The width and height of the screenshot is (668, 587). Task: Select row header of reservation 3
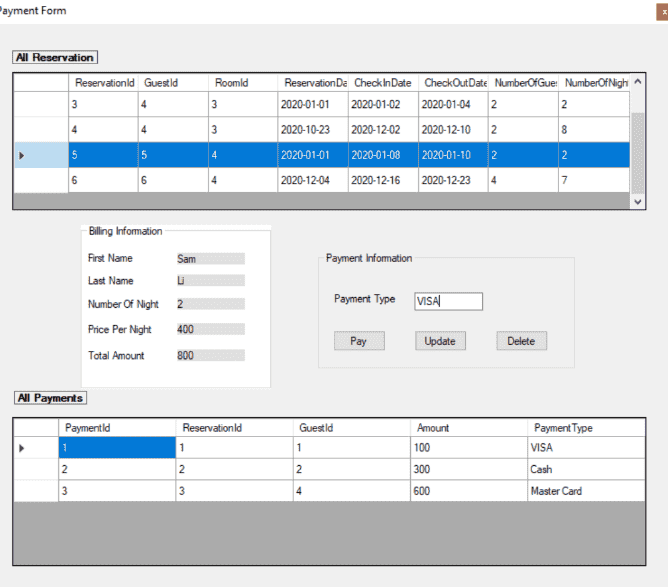pyautogui.click(x=41, y=104)
